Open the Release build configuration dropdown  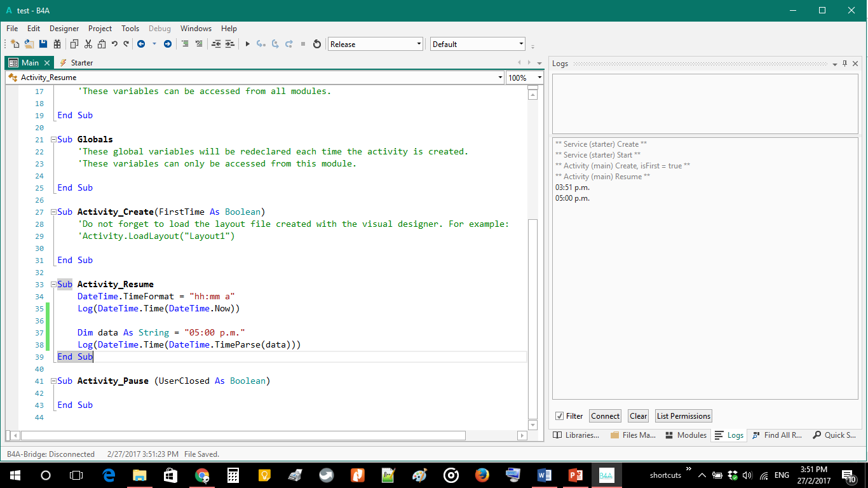pyautogui.click(x=419, y=44)
